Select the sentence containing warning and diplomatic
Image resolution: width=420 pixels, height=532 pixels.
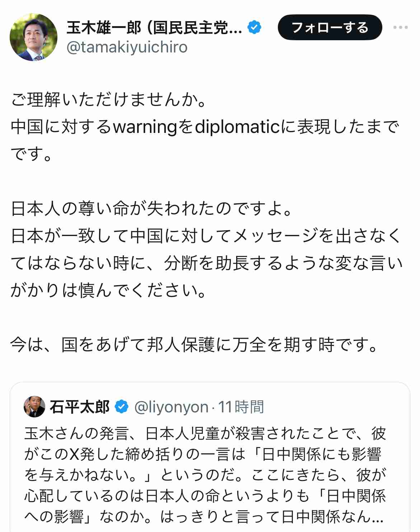(205, 140)
